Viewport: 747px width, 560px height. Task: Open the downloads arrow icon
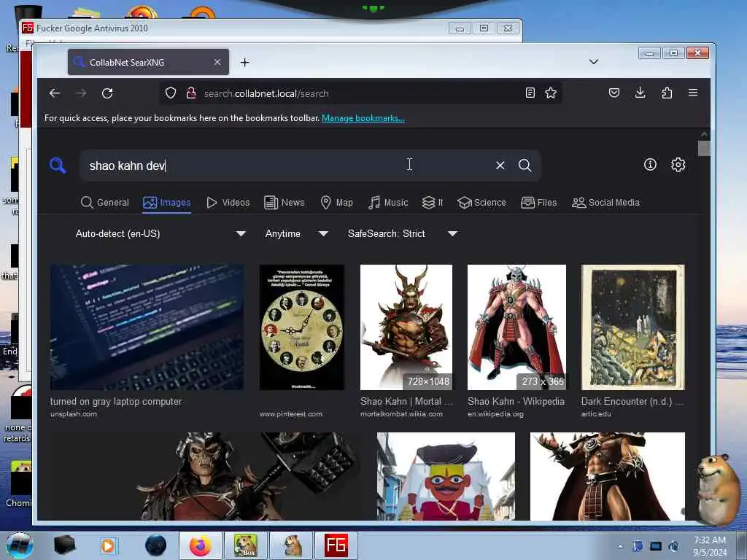[x=640, y=93]
